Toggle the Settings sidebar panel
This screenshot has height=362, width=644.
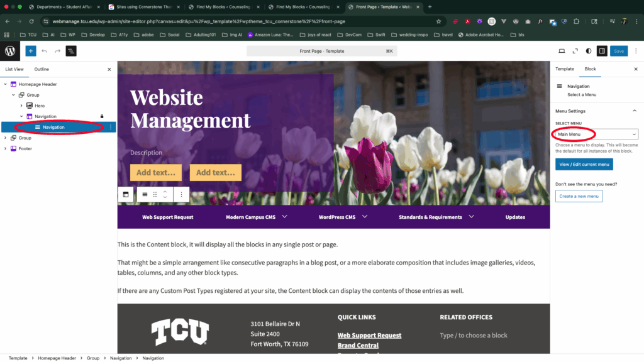(x=602, y=51)
